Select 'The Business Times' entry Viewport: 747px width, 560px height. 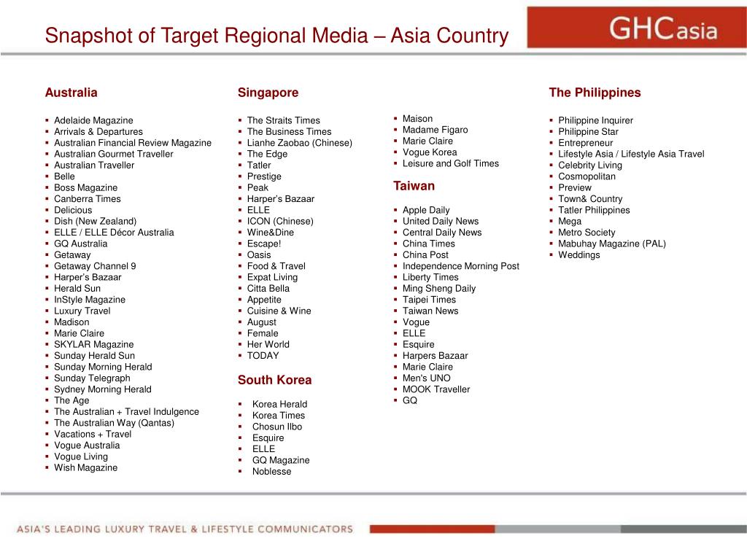click(289, 131)
